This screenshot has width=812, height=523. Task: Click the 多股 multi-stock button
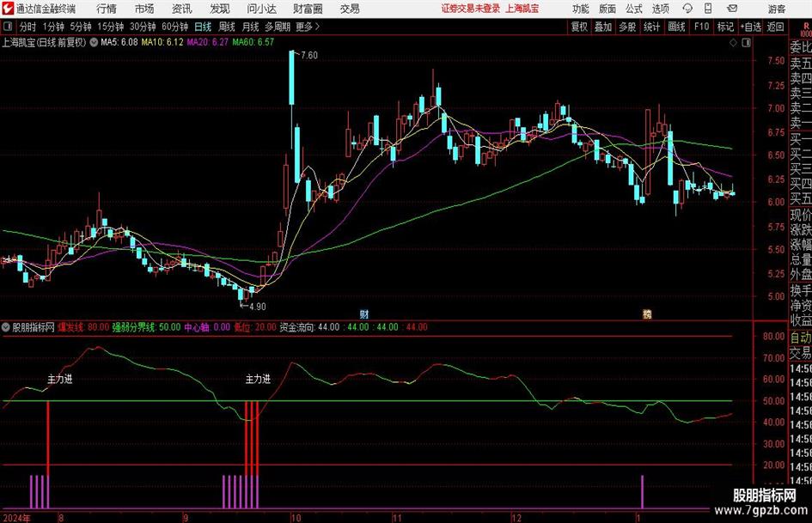pyautogui.click(x=627, y=27)
